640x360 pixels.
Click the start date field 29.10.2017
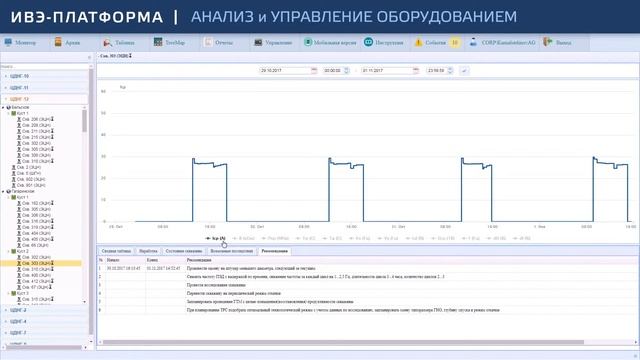[x=285, y=71]
